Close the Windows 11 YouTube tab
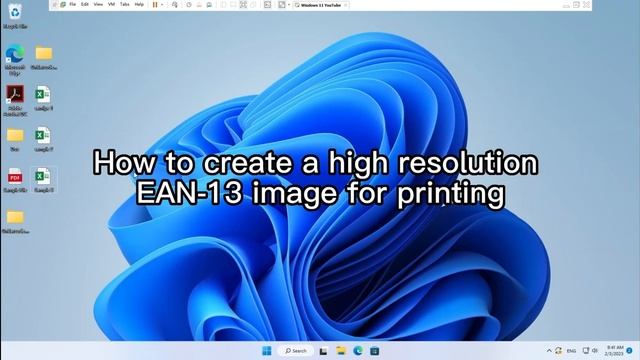Screen dimensions: 640x360 pos(345,5)
